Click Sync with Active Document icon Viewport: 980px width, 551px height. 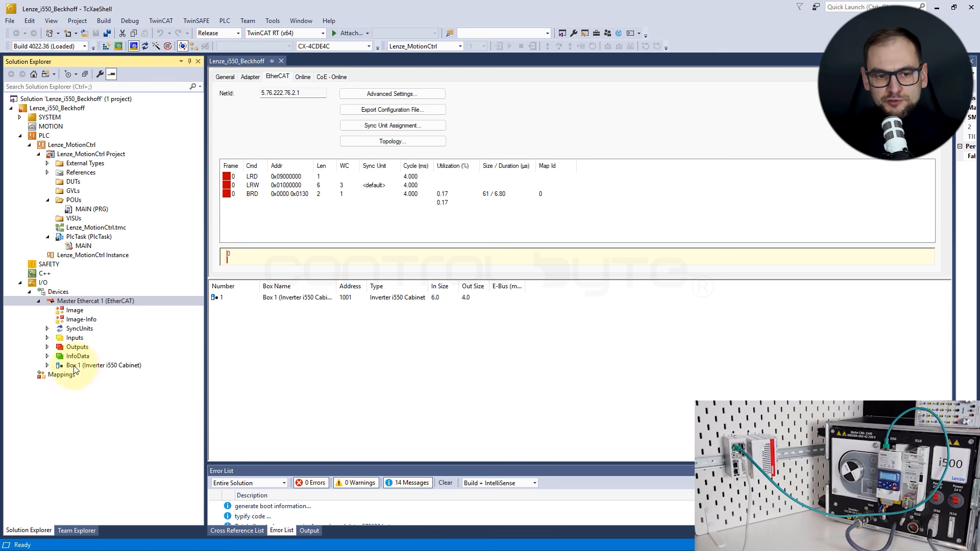coord(45,74)
